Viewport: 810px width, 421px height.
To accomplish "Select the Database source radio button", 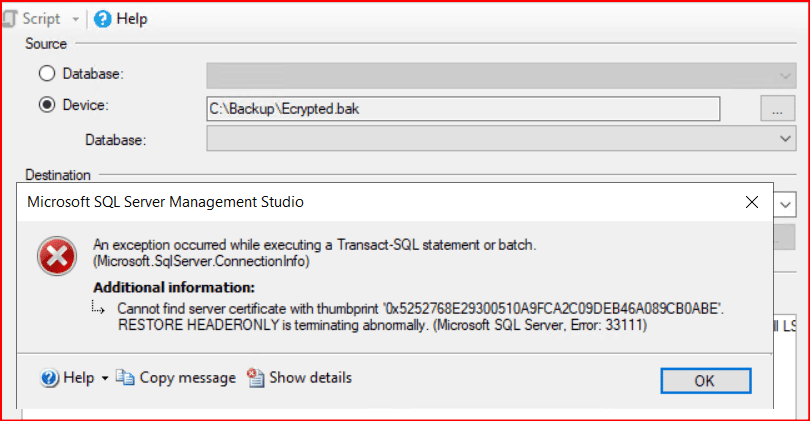I will point(46,74).
